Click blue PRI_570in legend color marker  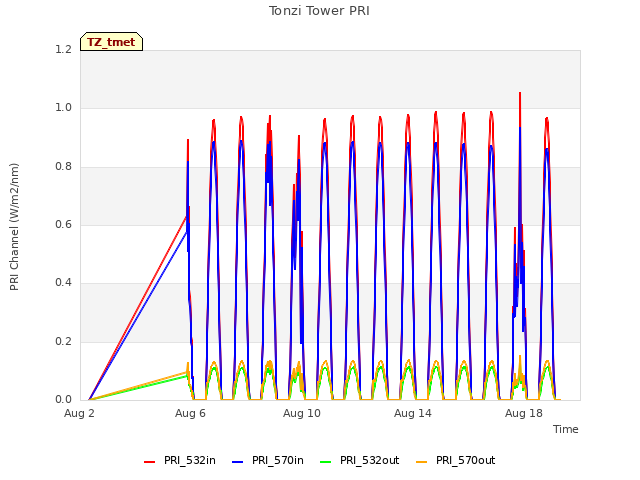238,462
